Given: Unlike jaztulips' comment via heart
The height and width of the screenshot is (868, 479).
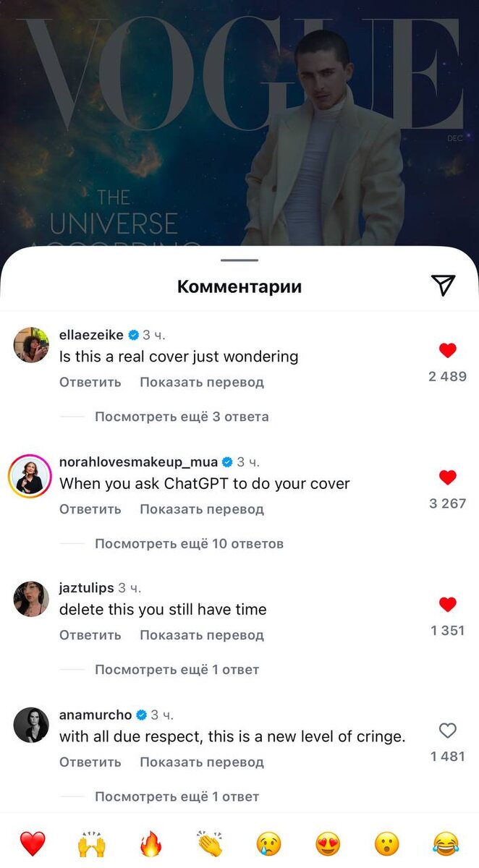Looking at the screenshot, I should coord(448,604).
